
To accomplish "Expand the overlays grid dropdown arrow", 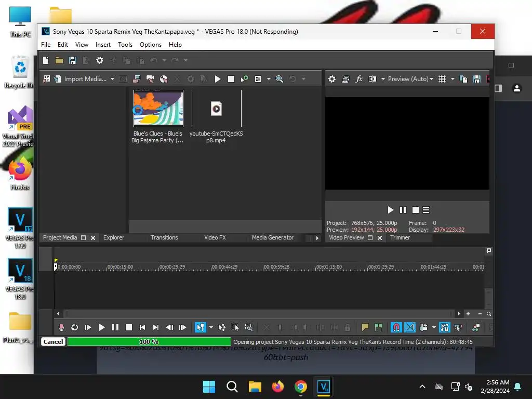I will point(453,79).
